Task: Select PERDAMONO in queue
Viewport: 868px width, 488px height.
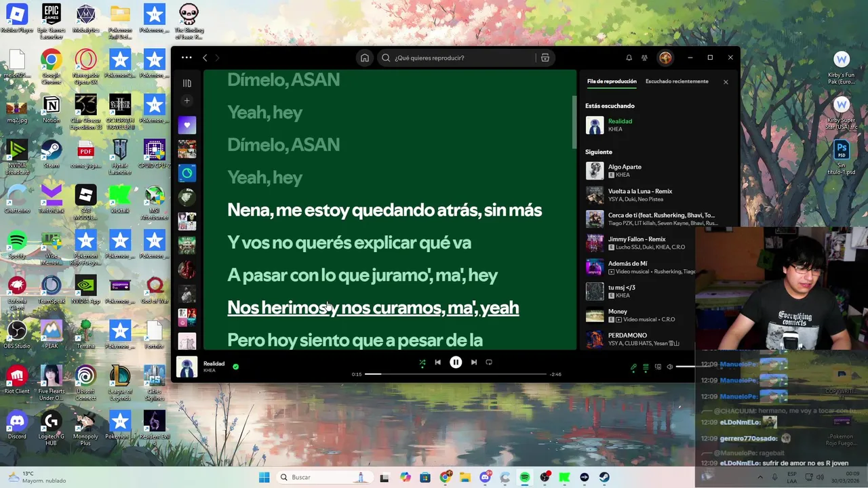Action: (639, 338)
